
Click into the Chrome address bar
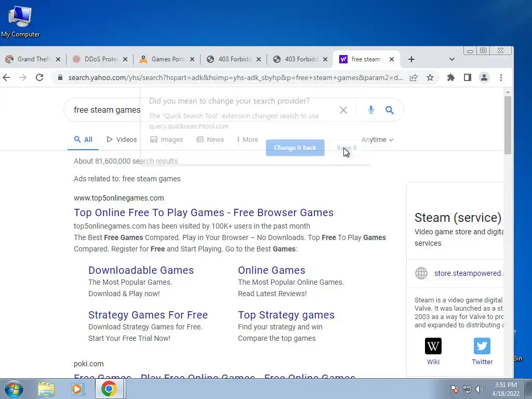click(x=235, y=78)
